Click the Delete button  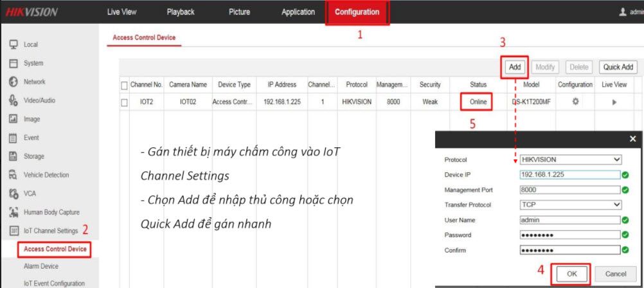(x=579, y=67)
